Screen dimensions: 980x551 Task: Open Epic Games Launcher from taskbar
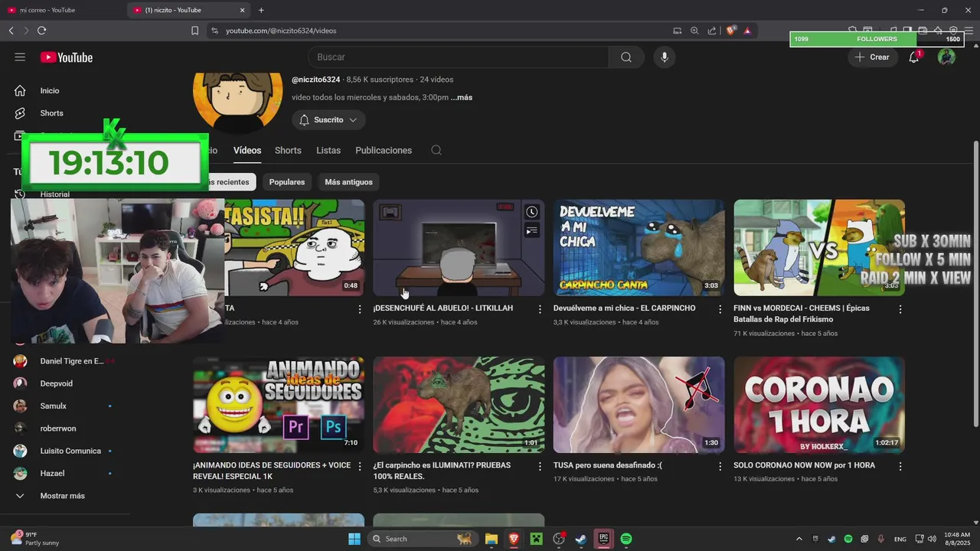(x=603, y=539)
